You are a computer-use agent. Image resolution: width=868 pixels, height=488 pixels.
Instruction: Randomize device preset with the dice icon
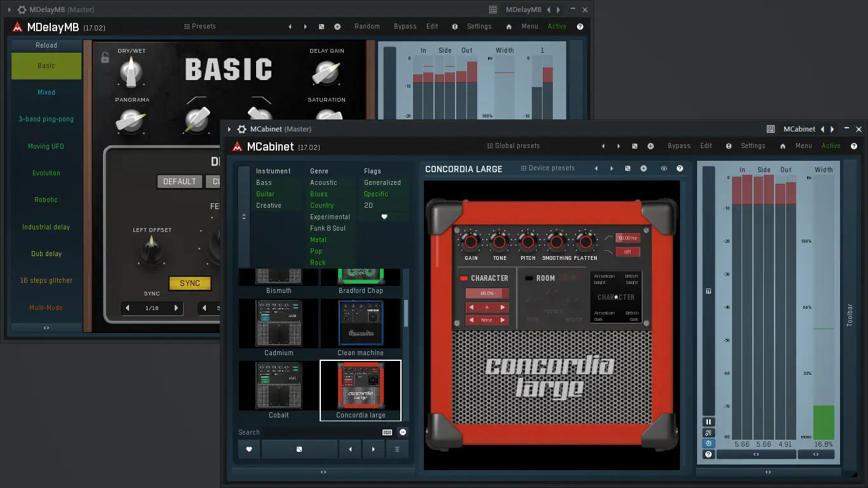tap(627, 168)
